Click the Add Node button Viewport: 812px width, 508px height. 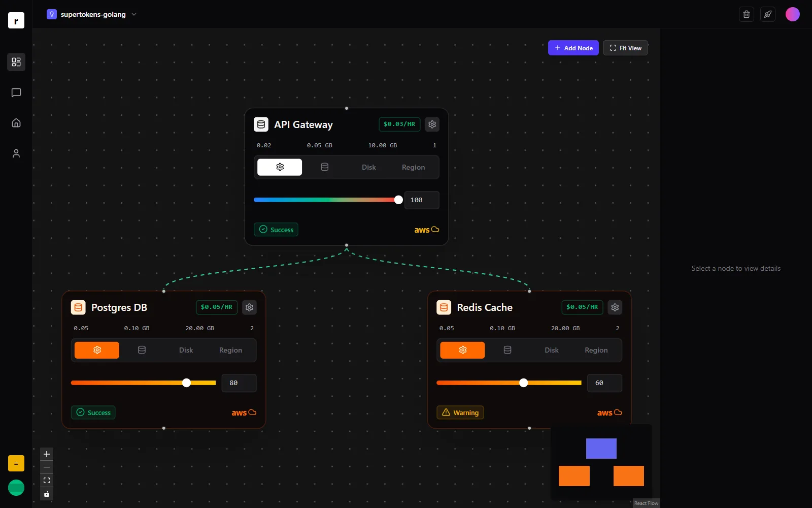[x=573, y=48]
